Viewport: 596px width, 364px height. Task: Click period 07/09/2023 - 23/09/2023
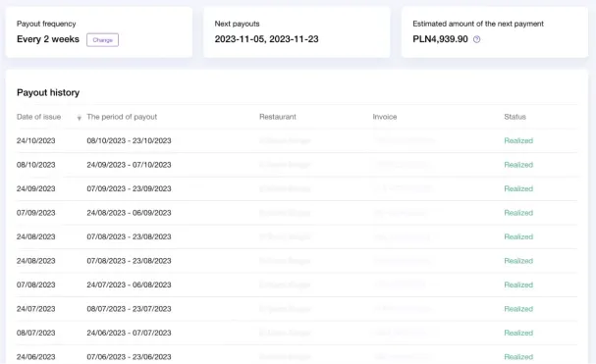click(129, 188)
